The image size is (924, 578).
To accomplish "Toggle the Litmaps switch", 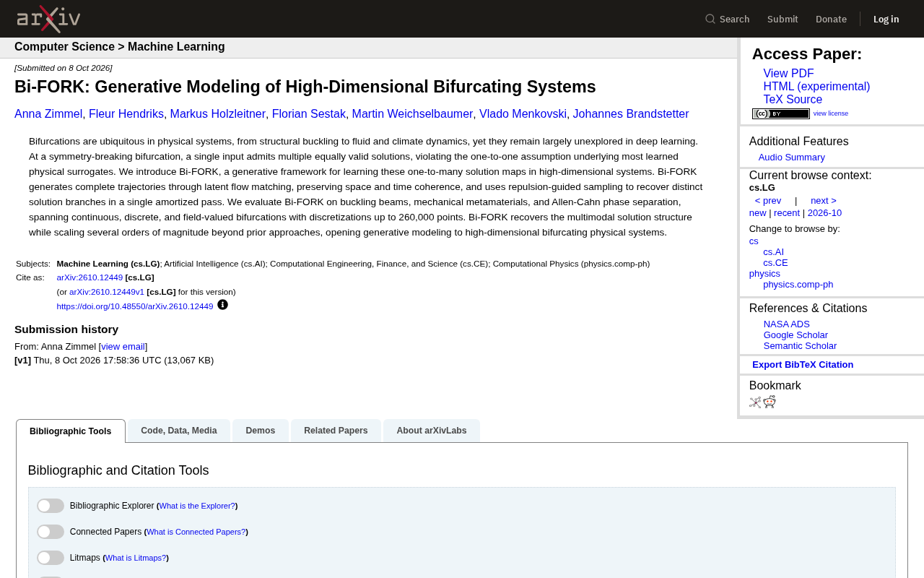I will [x=51, y=558].
